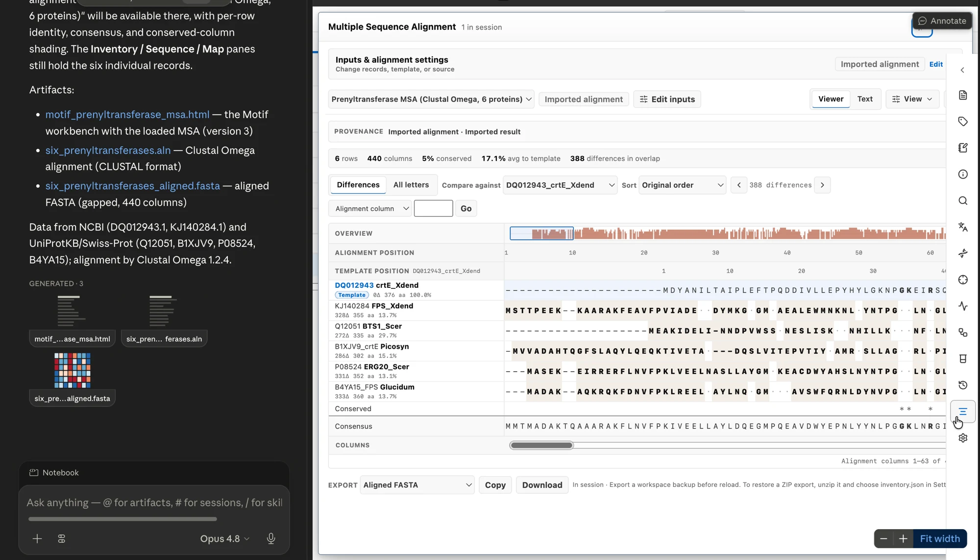
Task: Zoom out with the minus button
Action: pos(883,539)
